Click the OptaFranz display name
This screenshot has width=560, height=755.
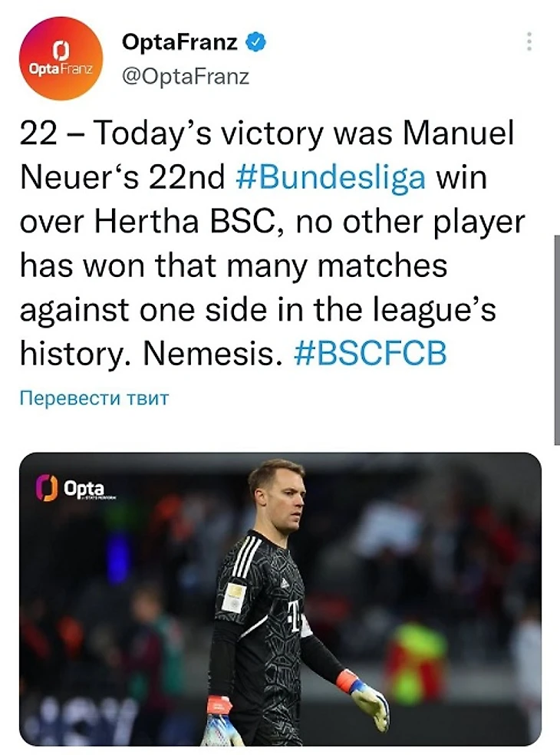click(x=180, y=44)
